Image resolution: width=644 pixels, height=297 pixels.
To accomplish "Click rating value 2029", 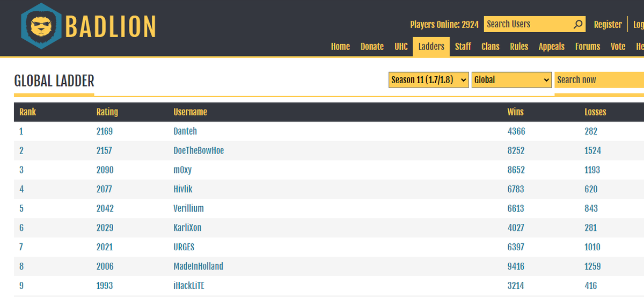I will (x=105, y=228).
